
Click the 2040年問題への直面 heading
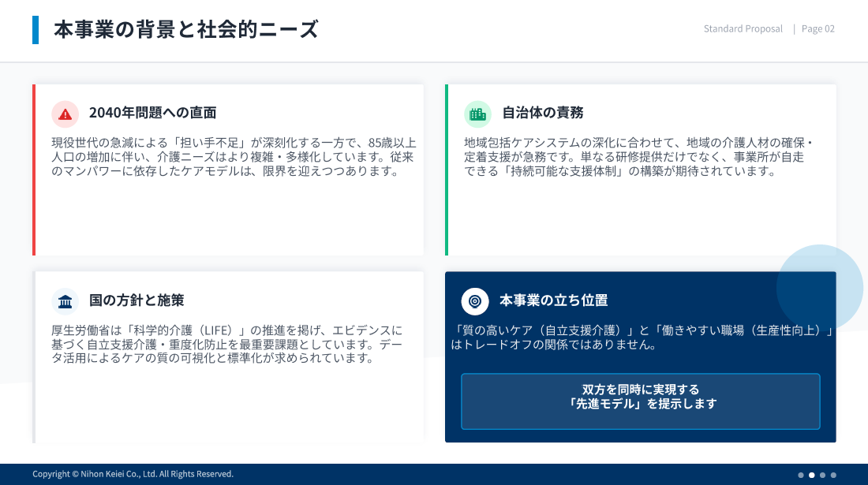tap(152, 113)
